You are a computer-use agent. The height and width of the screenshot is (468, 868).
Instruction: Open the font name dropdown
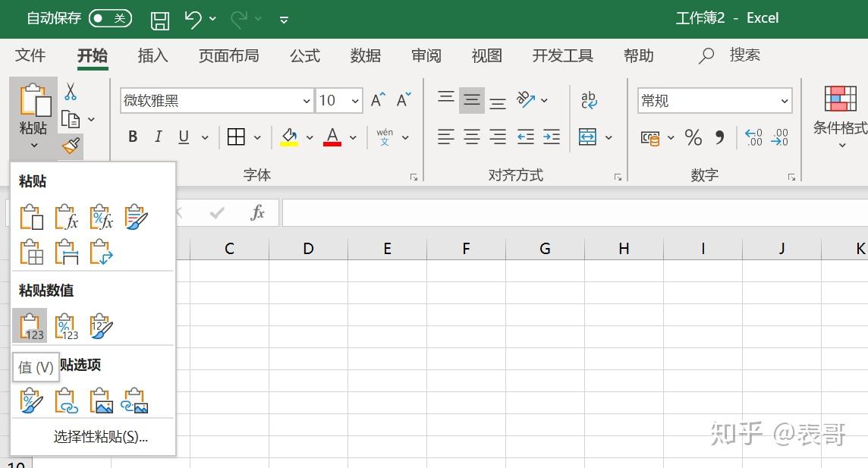point(306,100)
